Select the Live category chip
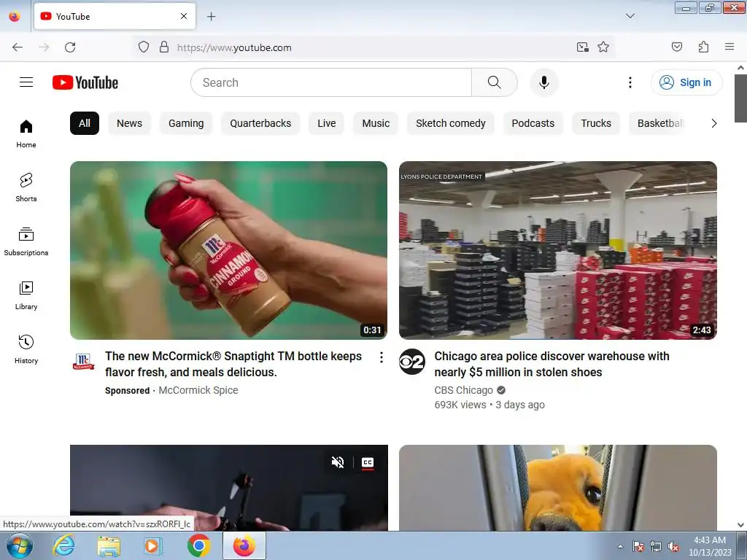 [x=326, y=123]
